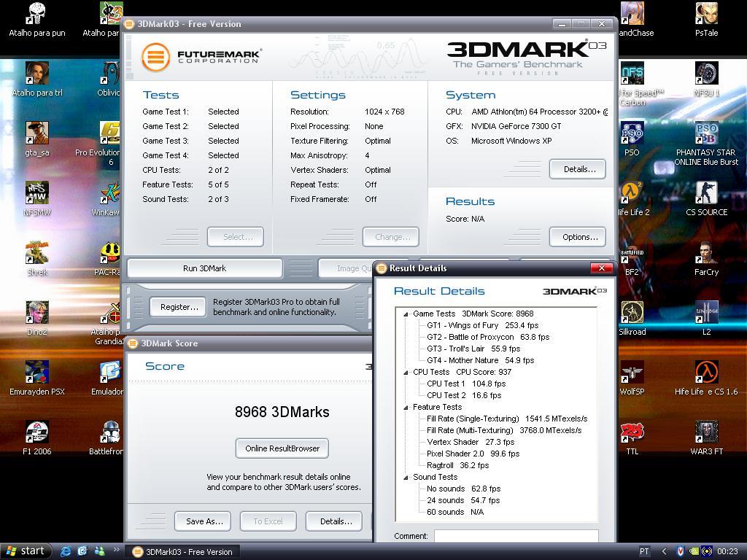Select the Ragtroll result row
The height and width of the screenshot is (560, 747).
click(x=458, y=465)
